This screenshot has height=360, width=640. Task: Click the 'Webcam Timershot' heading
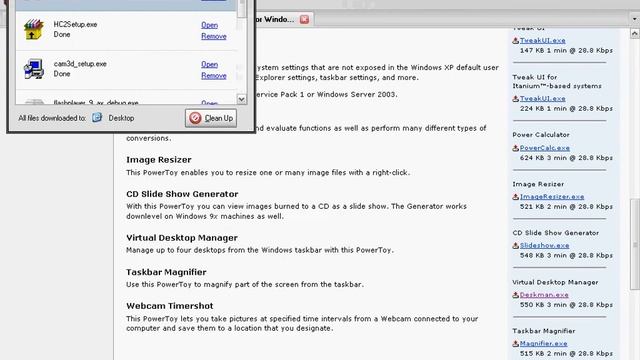click(x=169, y=306)
